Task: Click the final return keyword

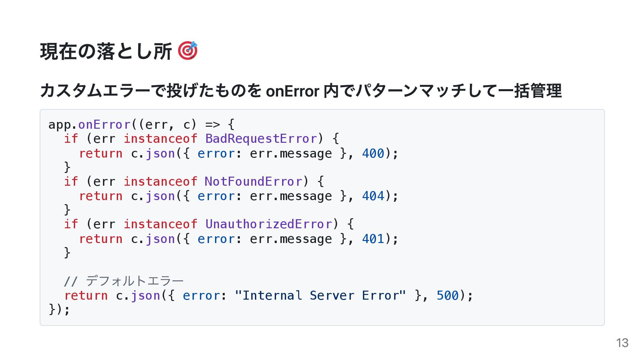Action: tap(86, 296)
